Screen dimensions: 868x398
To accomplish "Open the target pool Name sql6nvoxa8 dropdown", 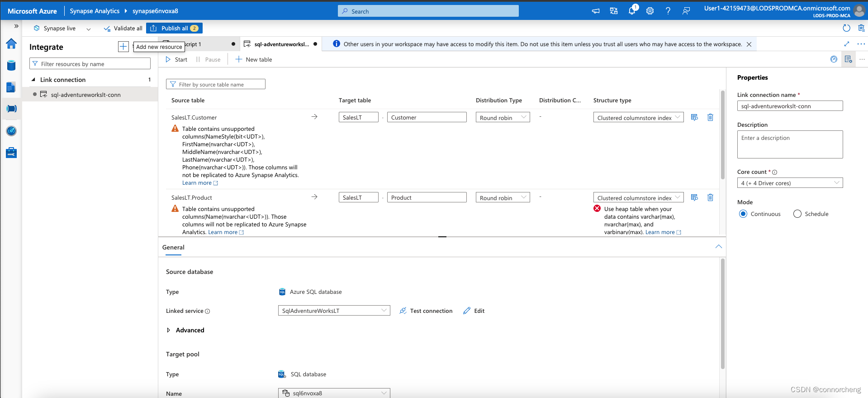I will coord(334,393).
